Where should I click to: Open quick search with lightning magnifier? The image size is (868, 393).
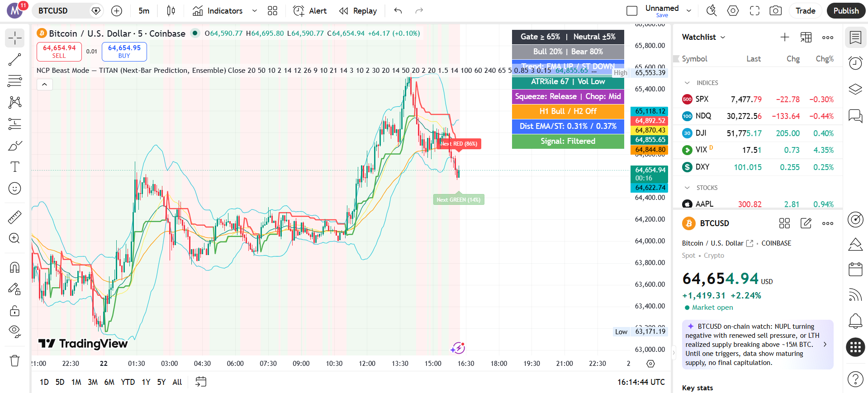coord(711,11)
